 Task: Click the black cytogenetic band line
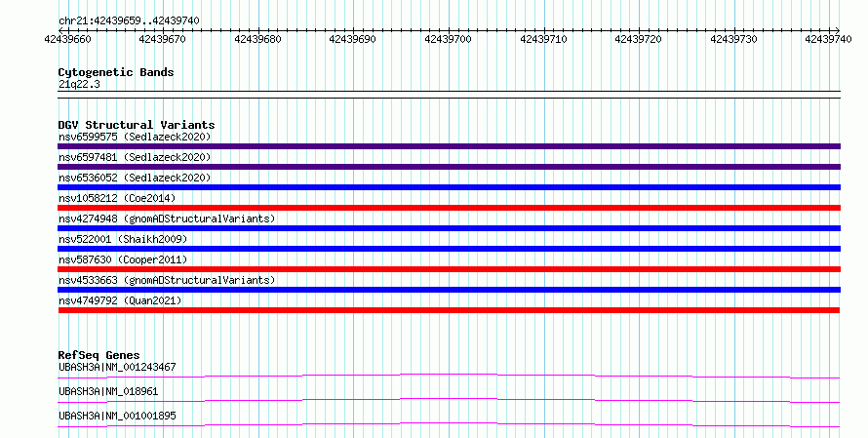pyautogui.click(x=449, y=95)
